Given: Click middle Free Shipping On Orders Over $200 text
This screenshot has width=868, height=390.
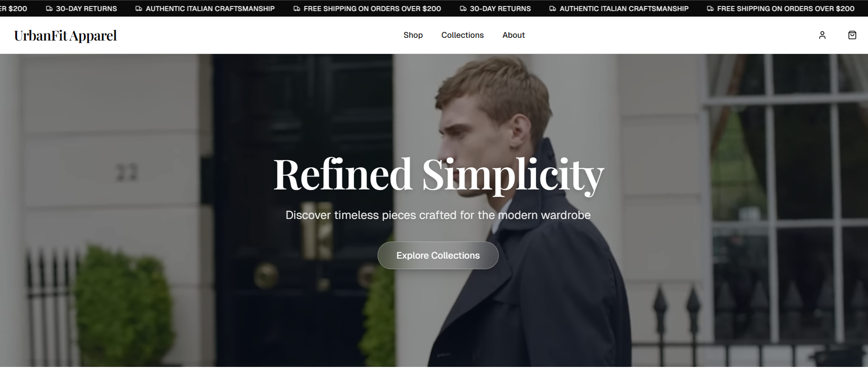Looking at the screenshot, I should [372, 9].
